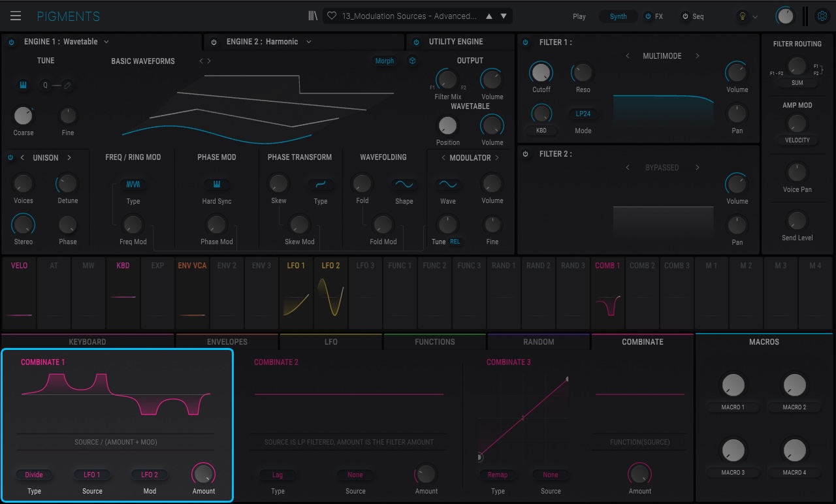Viewport: 836px width, 504px height.
Task: Select the Freq/Ring Mod type waveform icon
Action: pyautogui.click(x=133, y=184)
